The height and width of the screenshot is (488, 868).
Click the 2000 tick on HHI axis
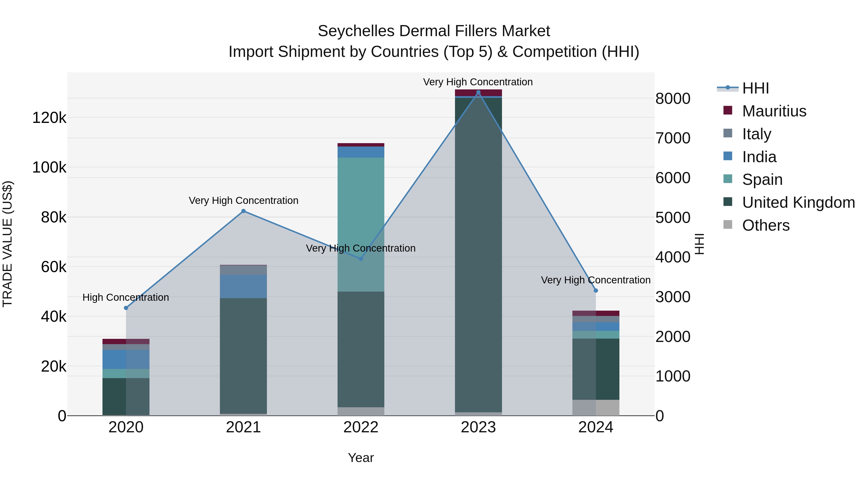pos(673,336)
